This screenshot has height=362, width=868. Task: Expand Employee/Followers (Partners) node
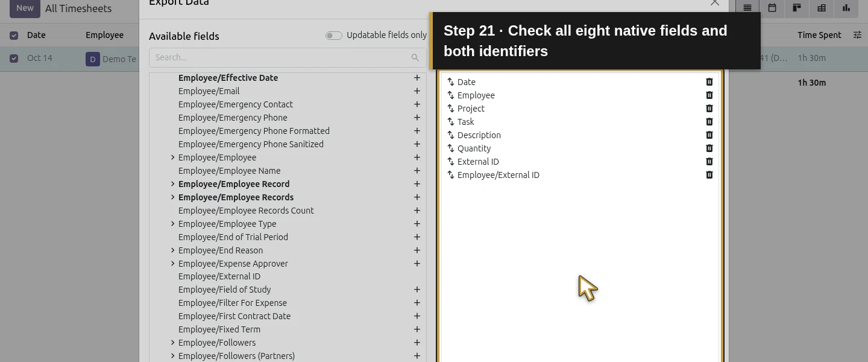point(172,356)
